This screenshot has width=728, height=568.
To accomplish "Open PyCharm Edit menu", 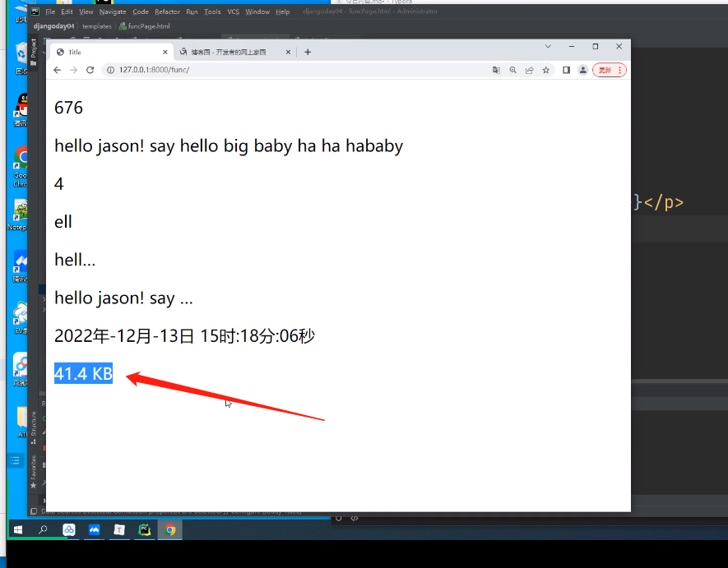I will click(67, 12).
